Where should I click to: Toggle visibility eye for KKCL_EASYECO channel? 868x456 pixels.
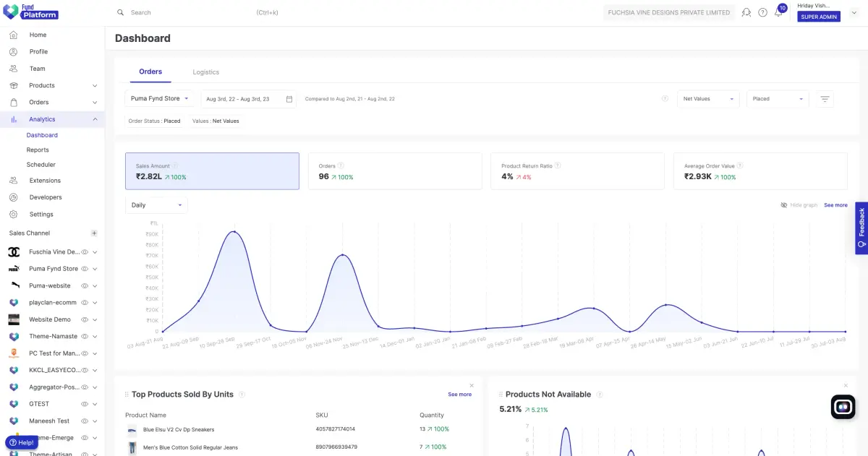(85, 370)
